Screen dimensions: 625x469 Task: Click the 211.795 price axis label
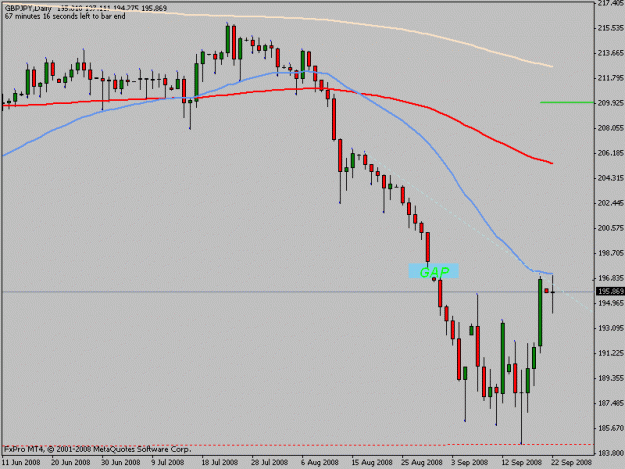[610, 78]
